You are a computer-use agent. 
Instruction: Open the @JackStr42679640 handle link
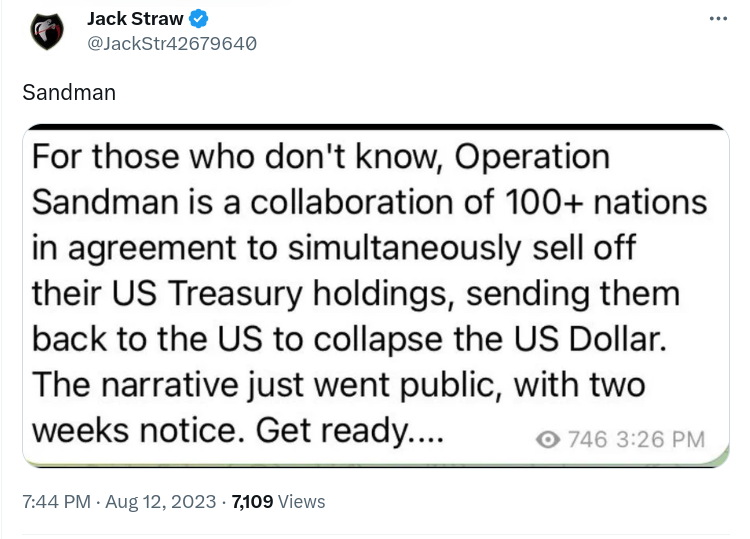(172, 43)
